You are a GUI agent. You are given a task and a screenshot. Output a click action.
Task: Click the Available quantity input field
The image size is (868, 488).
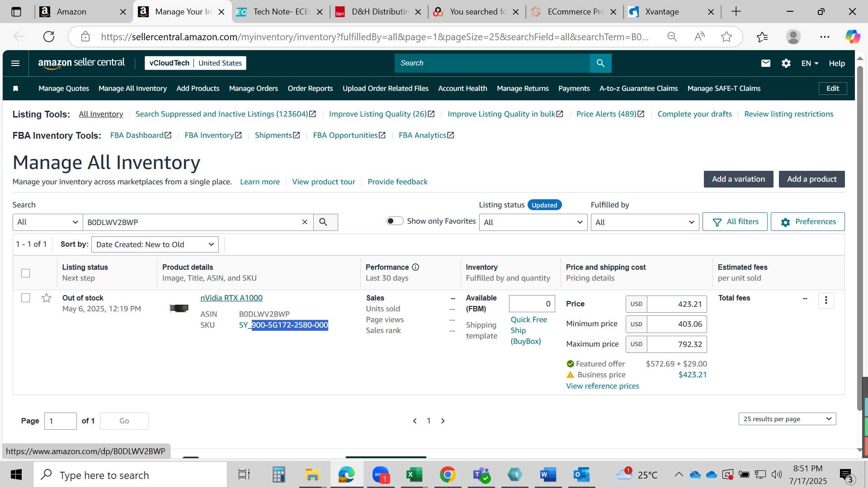click(532, 304)
